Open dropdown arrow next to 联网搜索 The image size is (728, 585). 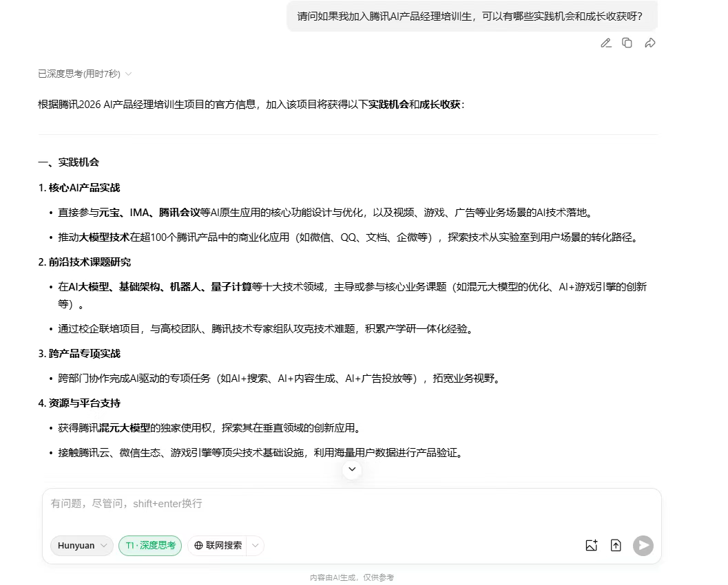[x=256, y=546]
